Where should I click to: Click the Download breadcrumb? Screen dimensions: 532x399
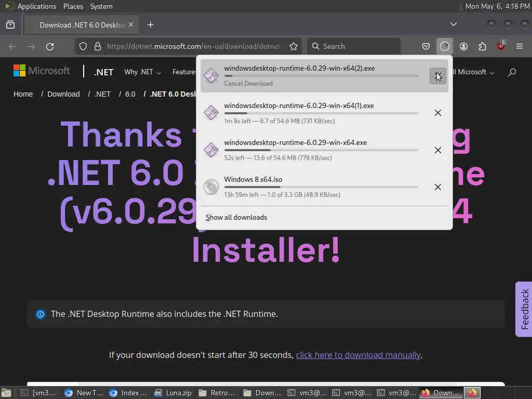point(63,94)
